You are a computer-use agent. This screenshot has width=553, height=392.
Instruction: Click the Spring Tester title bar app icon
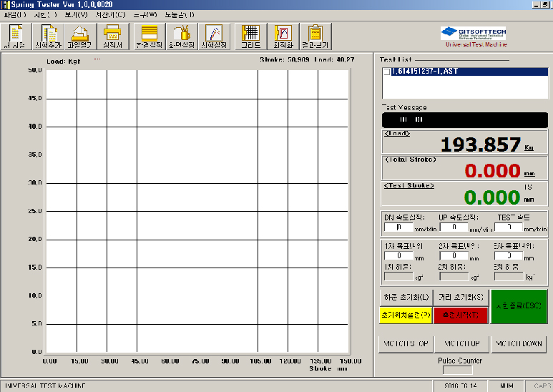tap(5, 4)
